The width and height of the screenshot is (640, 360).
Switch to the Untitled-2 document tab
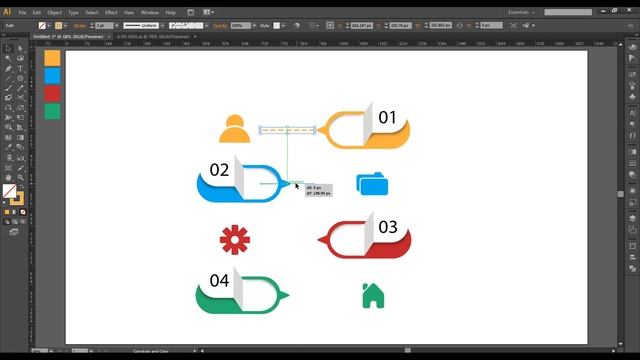click(68, 37)
